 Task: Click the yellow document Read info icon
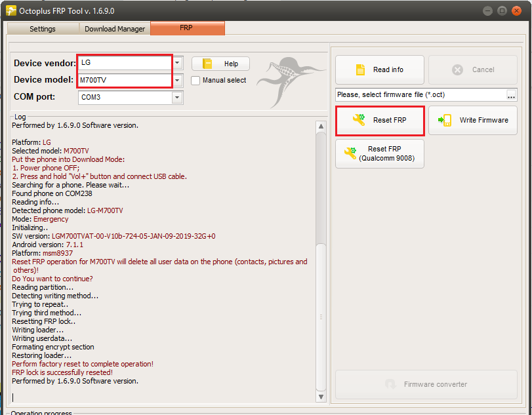(x=360, y=70)
